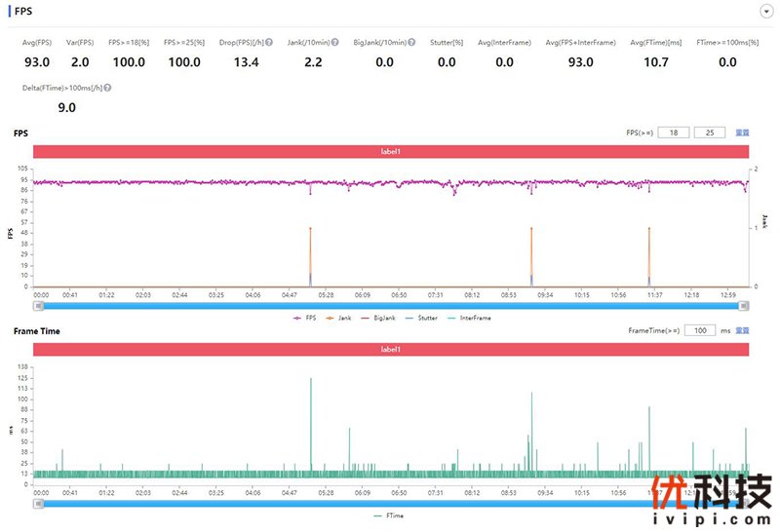Click help icon beside Drop(FPS)[/h]
780x532 pixels.
click(271, 43)
